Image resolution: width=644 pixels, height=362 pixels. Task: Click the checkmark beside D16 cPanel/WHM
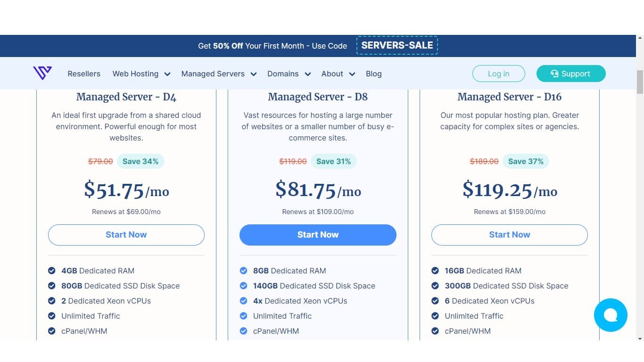tap(435, 331)
